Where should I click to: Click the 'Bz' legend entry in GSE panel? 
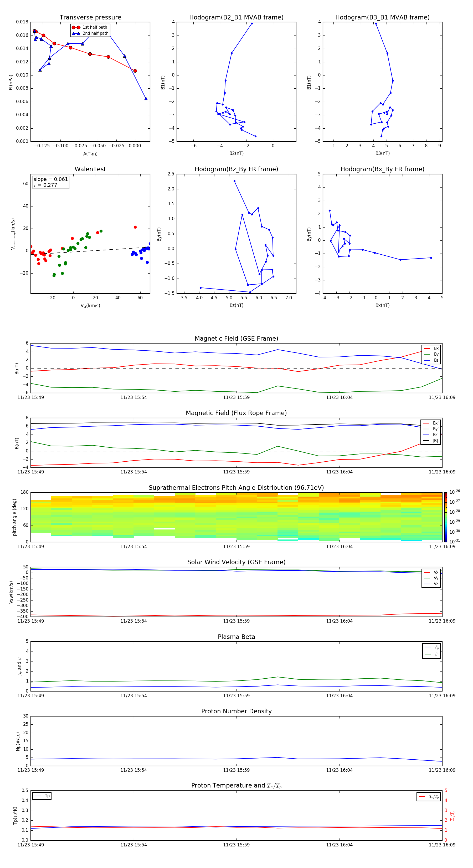click(431, 360)
